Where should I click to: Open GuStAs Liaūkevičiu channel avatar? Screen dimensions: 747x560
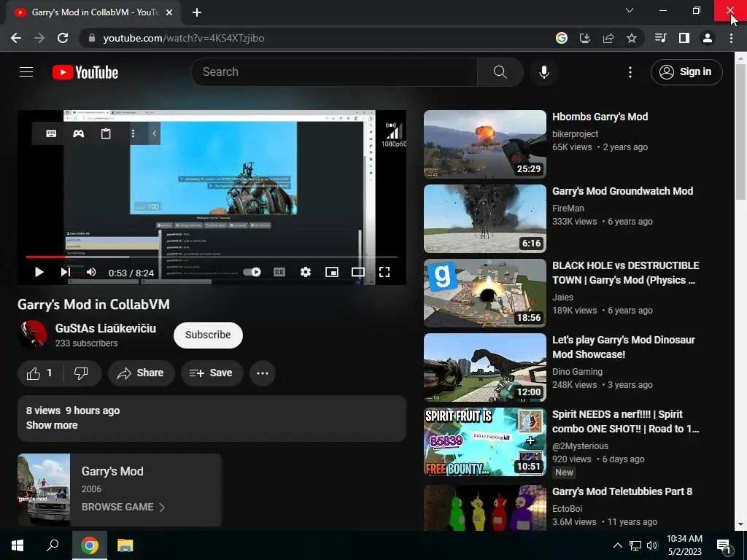click(32, 334)
